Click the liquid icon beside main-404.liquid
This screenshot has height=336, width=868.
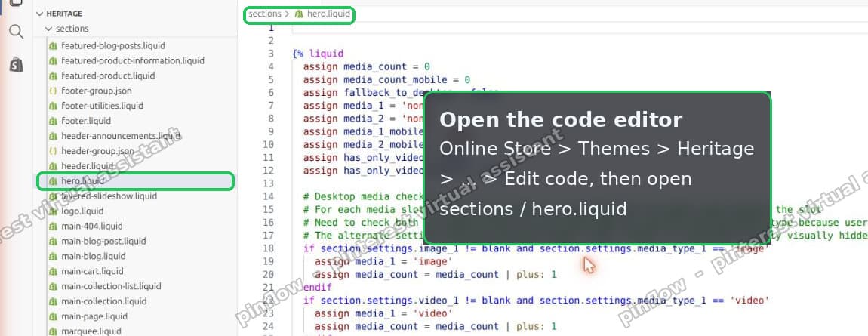click(53, 226)
